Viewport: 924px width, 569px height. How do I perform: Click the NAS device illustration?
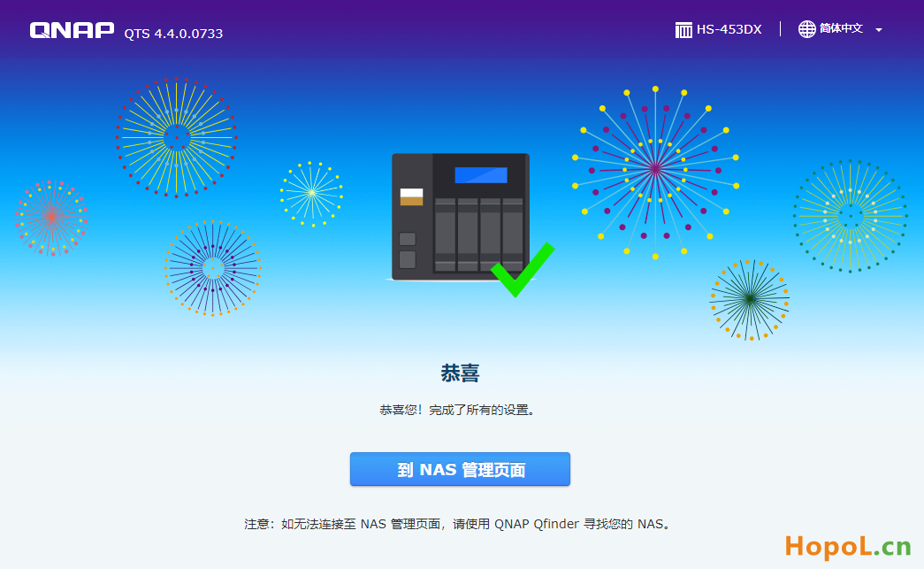460,217
